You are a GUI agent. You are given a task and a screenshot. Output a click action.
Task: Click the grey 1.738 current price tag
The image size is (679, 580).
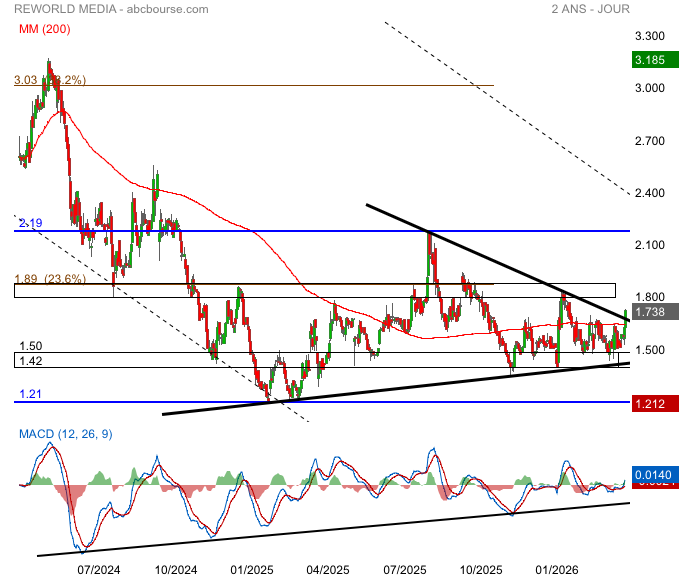coord(655,311)
